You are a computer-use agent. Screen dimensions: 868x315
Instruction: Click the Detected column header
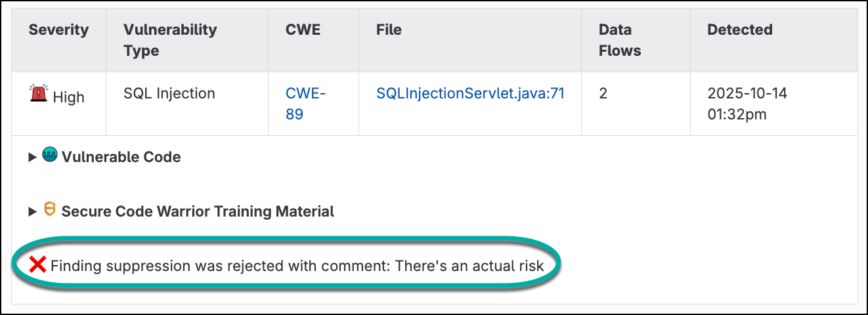pos(739,30)
